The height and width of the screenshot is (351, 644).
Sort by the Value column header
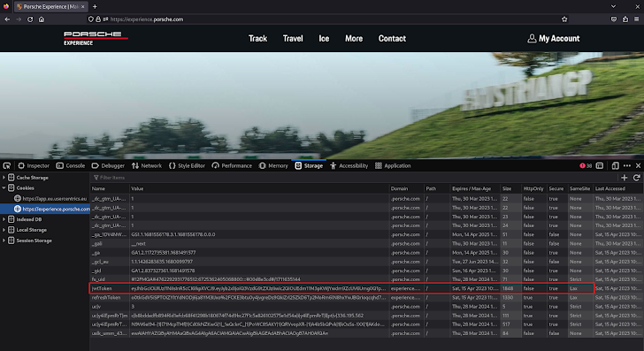coord(259,189)
